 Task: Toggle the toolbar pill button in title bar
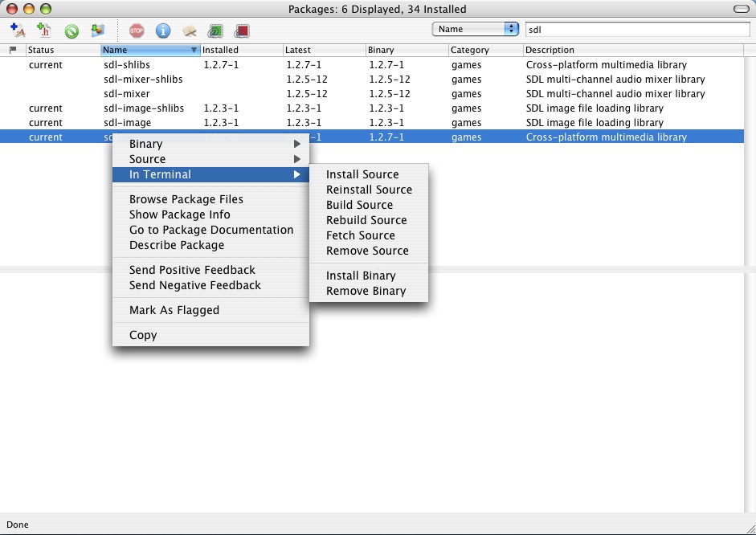pos(741,9)
